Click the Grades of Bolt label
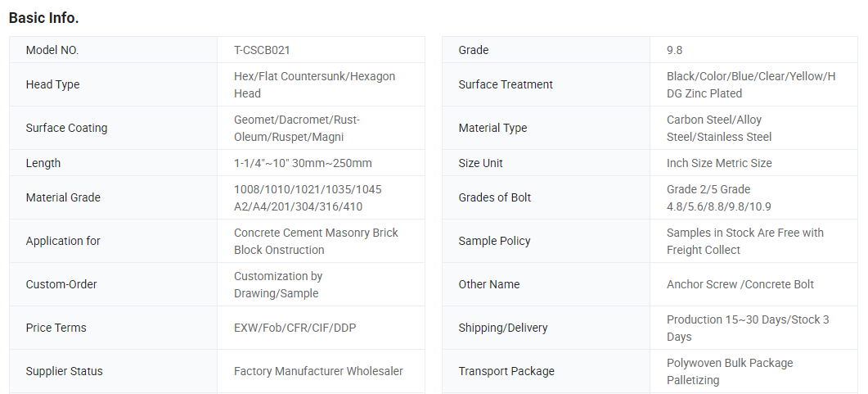The width and height of the screenshot is (868, 394). [x=495, y=197]
